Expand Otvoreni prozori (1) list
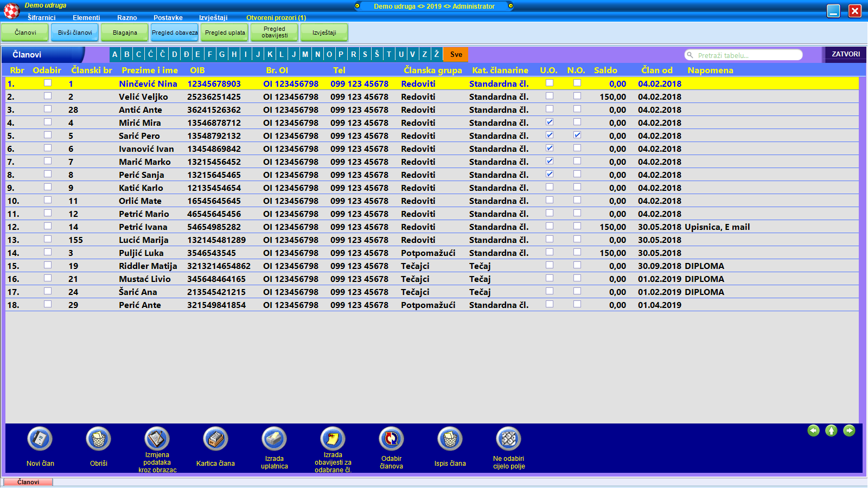This screenshot has width=868, height=488. coord(276,17)
